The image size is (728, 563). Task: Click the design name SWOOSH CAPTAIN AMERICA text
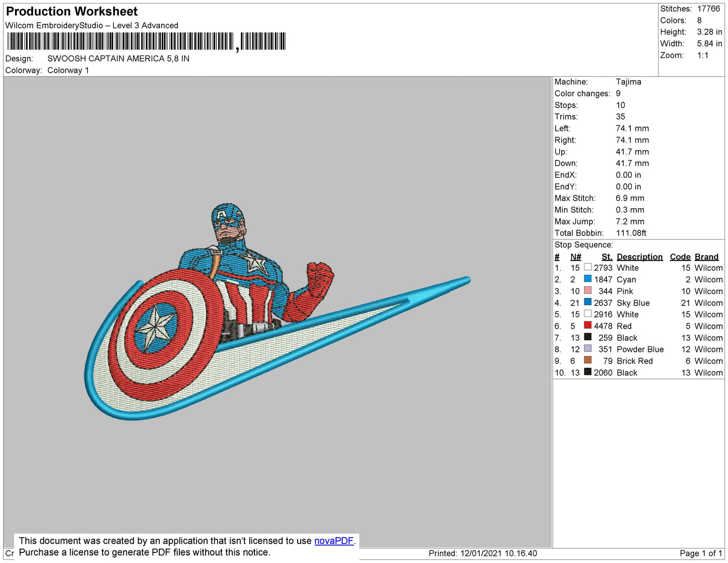point(118,58)
